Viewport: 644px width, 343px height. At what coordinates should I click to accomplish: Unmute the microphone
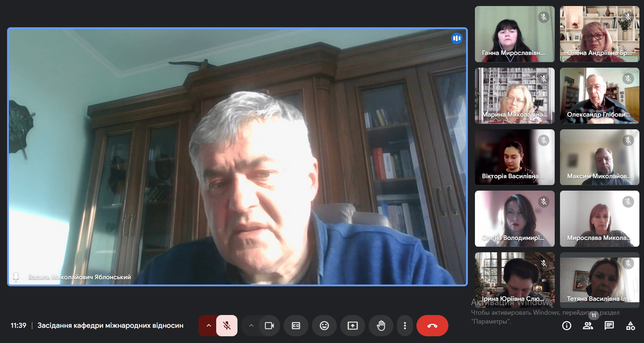click(x=227, y=326)
